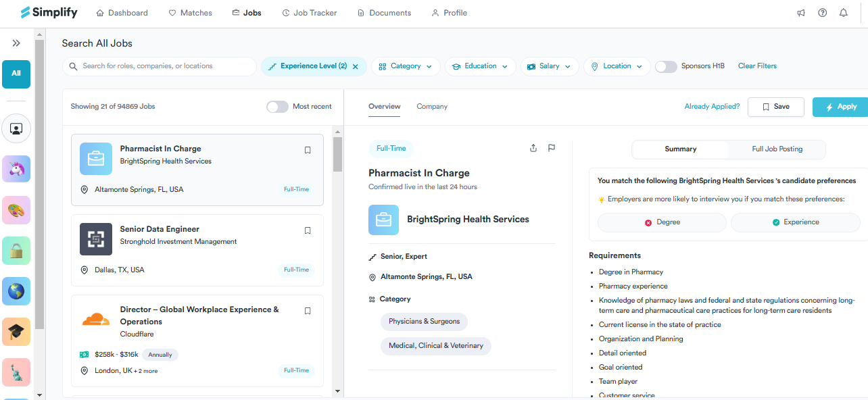
Task: Go to the Dashboard menu item
Action: pyautogui.click(x=122, y=13)
